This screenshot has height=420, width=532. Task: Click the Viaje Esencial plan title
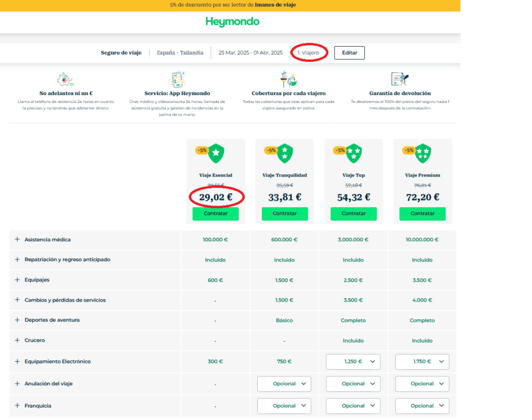click(x=216, y=175)
